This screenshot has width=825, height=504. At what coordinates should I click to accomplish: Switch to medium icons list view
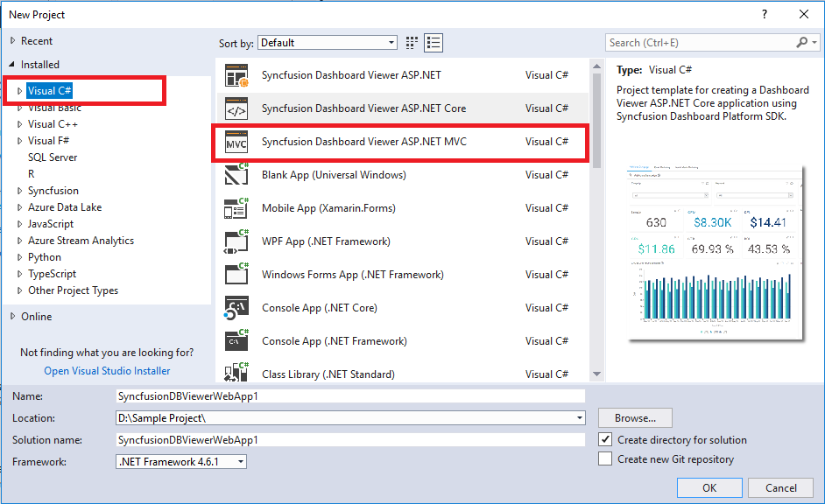pos(434,43)
